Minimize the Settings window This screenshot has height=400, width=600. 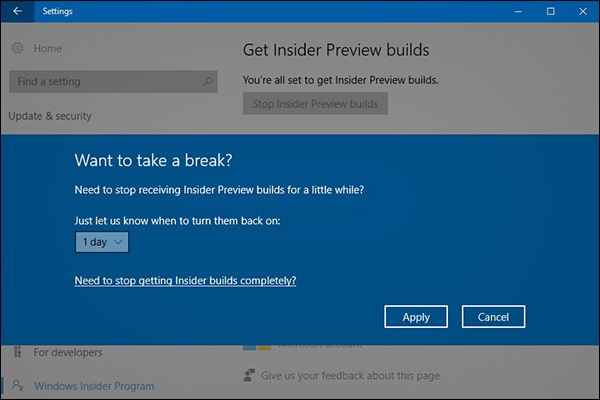point(518,11)
